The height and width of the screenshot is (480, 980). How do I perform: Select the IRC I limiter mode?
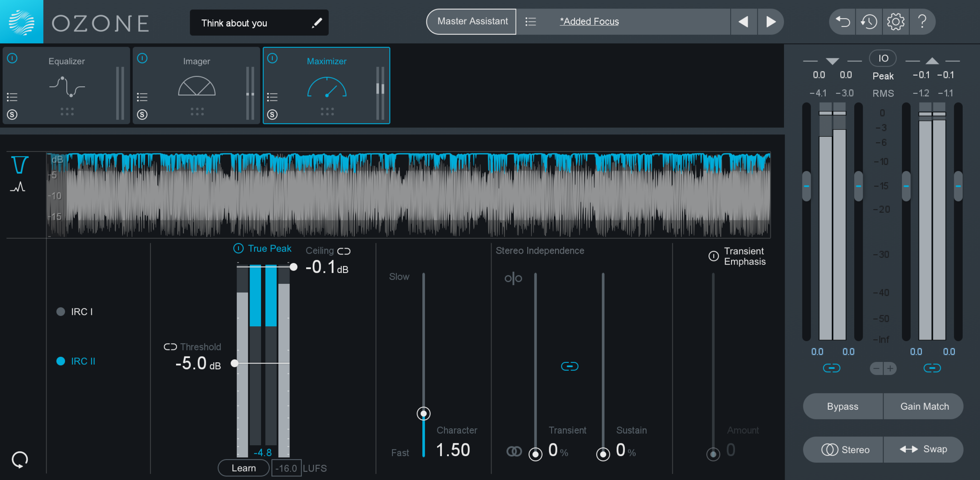61,311
